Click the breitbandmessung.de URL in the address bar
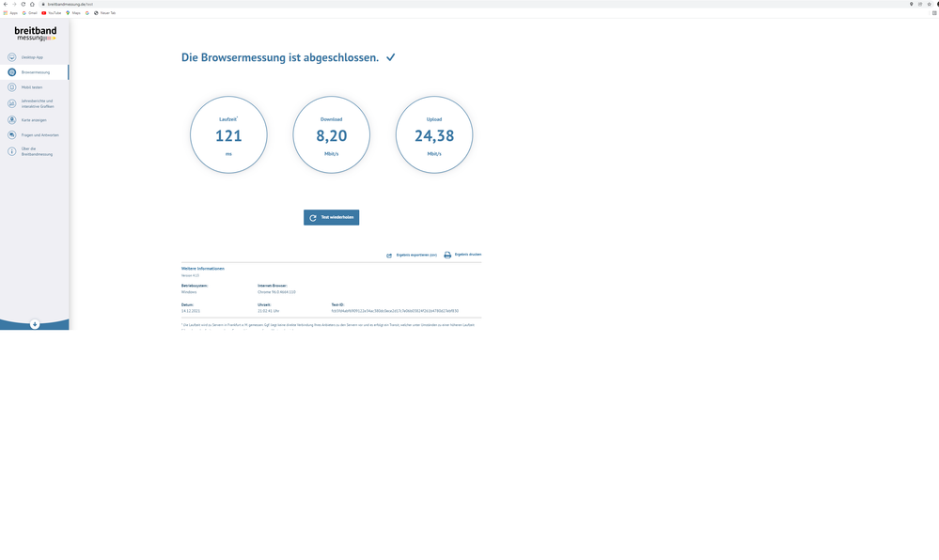 coord(70,4)
